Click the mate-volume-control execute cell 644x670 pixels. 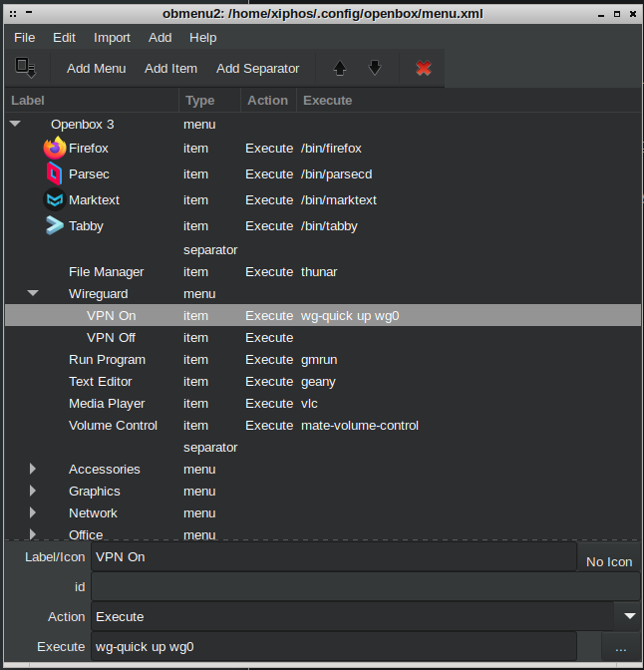pos(360,425)
